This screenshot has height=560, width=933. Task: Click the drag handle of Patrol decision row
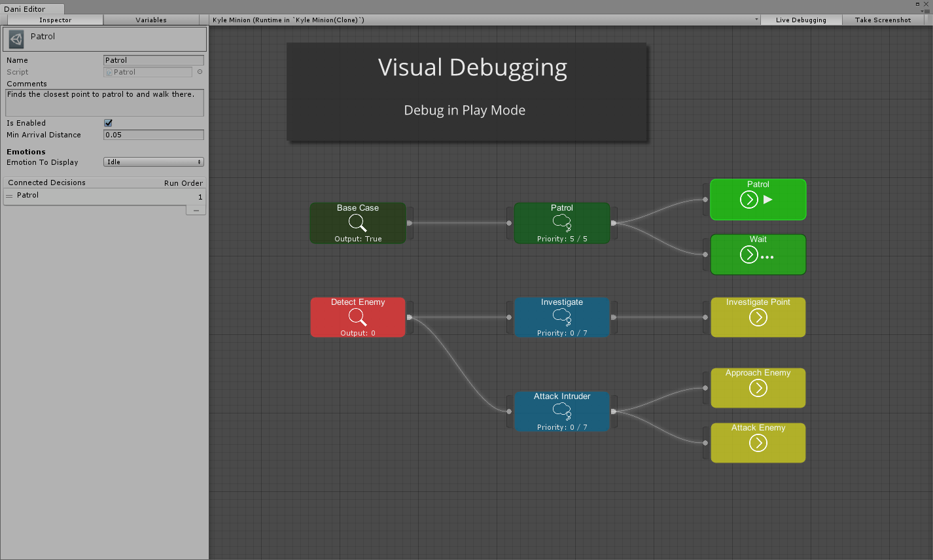[x=9, y=196]
